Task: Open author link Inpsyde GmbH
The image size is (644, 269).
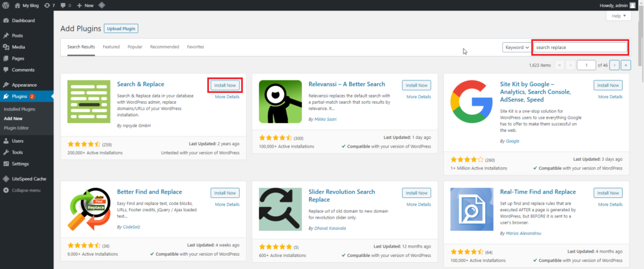Action: (x=136, y=125)
